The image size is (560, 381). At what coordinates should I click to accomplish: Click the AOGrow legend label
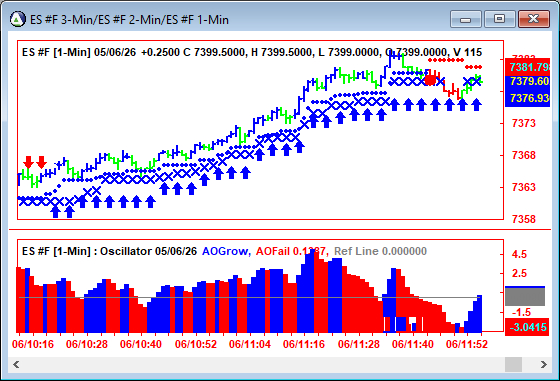click(x=226, y=251)
